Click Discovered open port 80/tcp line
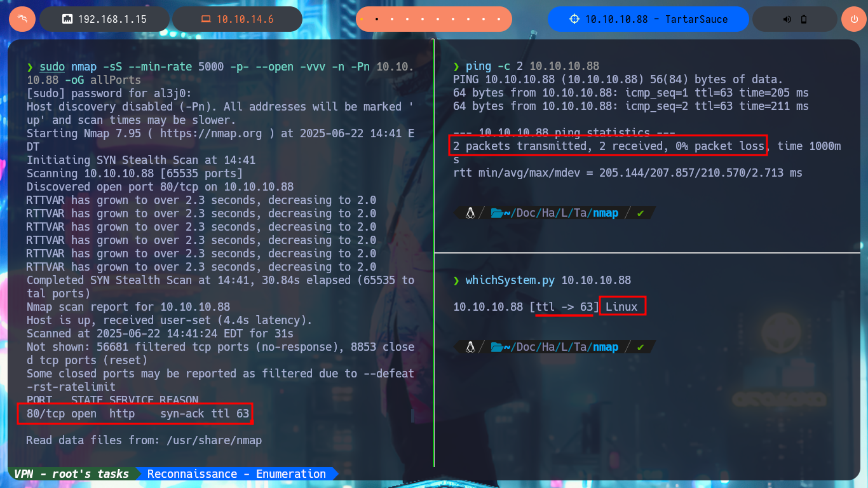The image size is (868, 488). [160, 187]
